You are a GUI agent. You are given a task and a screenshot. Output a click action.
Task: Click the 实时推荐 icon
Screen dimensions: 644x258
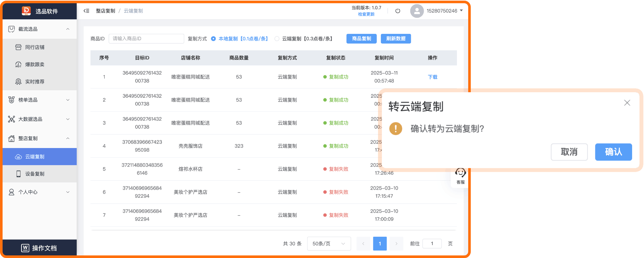(18, 82)
